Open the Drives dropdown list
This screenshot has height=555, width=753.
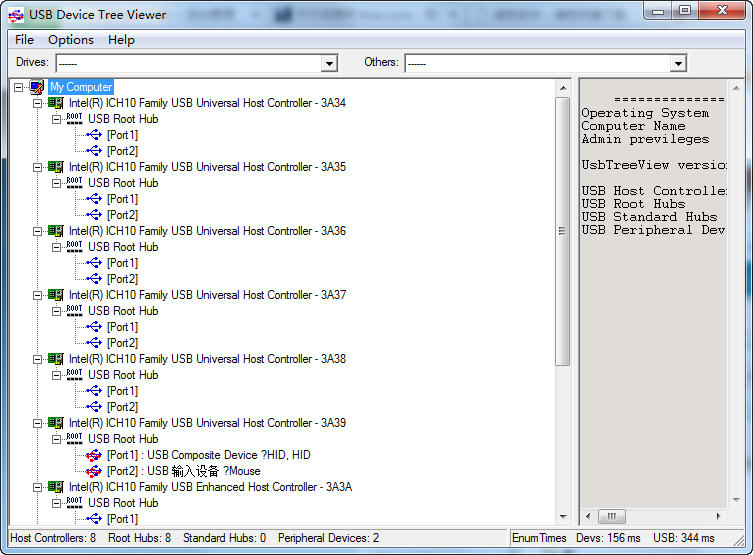pyautogui.click(x=329, y=63)
